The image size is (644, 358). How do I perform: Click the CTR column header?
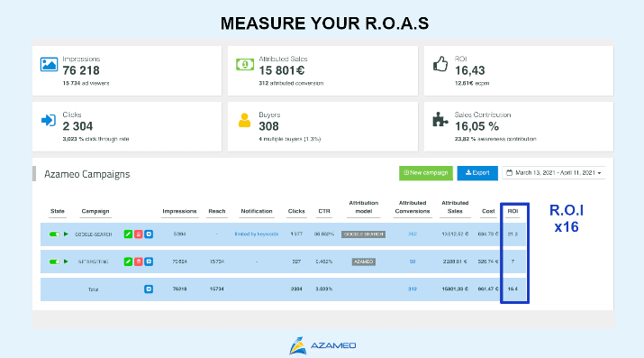pos(324,211)
